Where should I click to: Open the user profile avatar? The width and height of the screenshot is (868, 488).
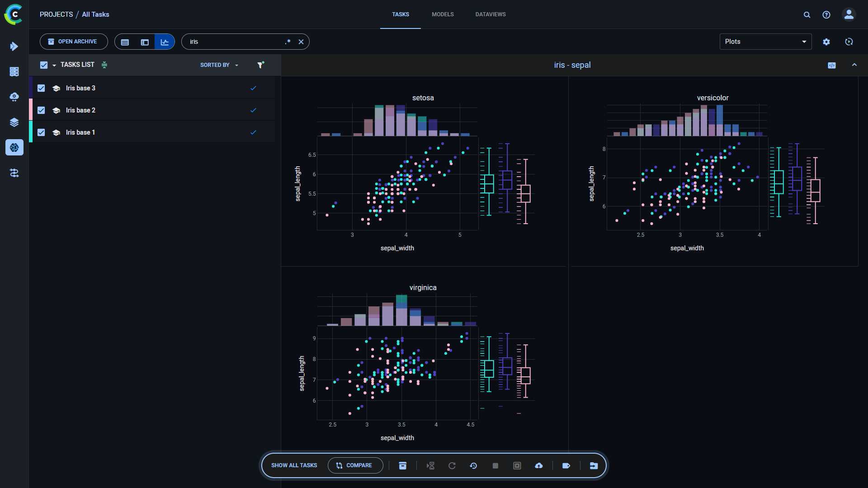[x=849, y=14]
